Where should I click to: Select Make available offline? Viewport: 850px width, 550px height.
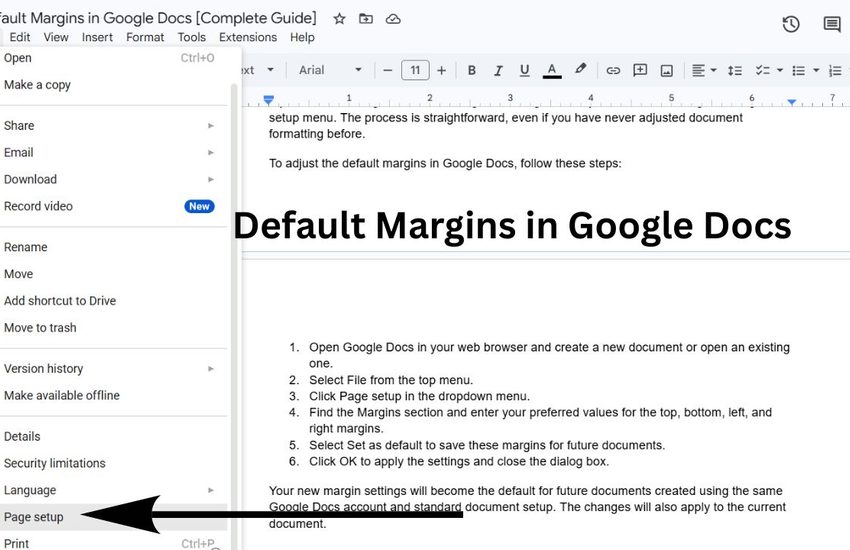coord(113,396)
